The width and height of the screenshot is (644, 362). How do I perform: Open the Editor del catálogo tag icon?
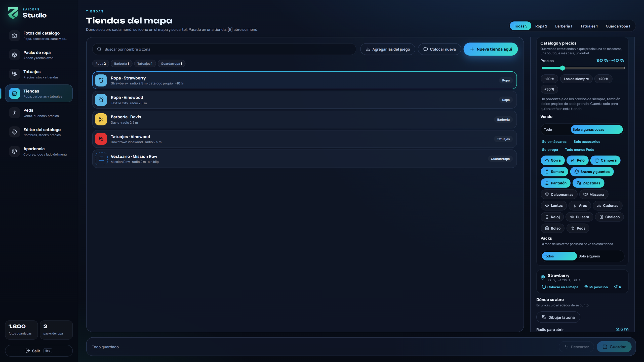tap(14, 132)
